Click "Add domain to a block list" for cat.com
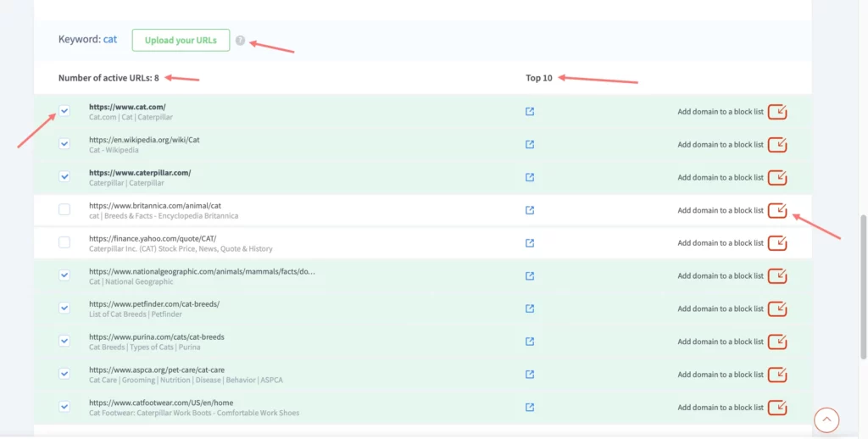 point(721,112)
